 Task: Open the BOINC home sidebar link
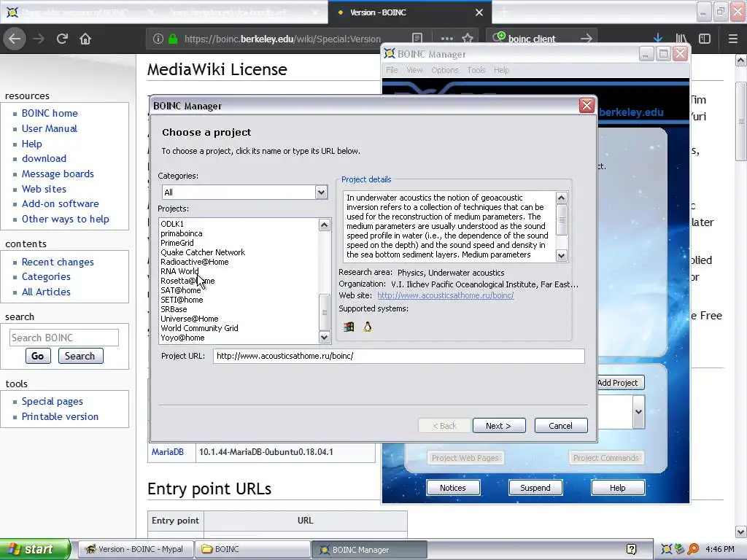pyautogui.click(x=50, y=113)
